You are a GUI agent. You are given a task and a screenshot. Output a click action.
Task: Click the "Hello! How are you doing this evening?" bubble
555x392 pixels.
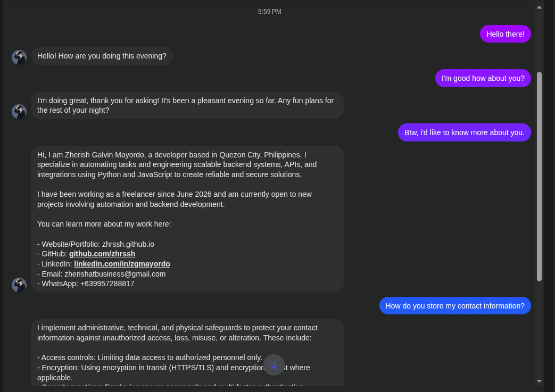tap(102, 56)
